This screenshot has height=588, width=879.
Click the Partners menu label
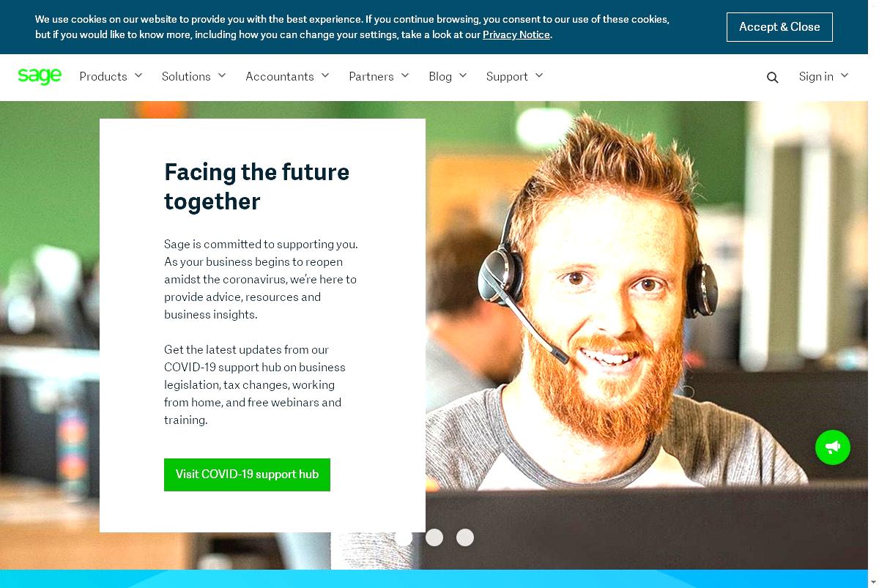[371, 76]
